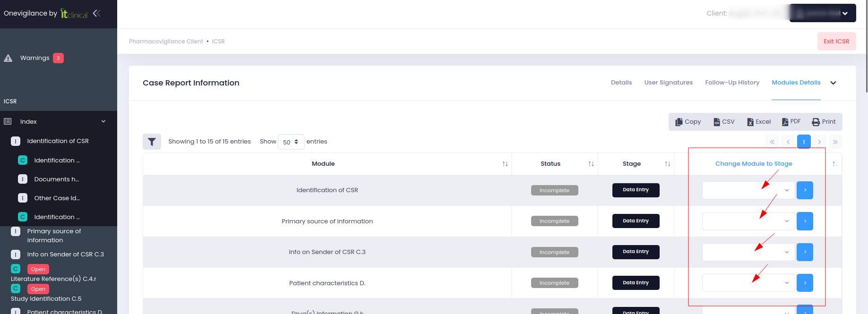
Task: Apply stage change for Patient characteristics D. row
Action: pyautogui.click(x=805, y=283)
